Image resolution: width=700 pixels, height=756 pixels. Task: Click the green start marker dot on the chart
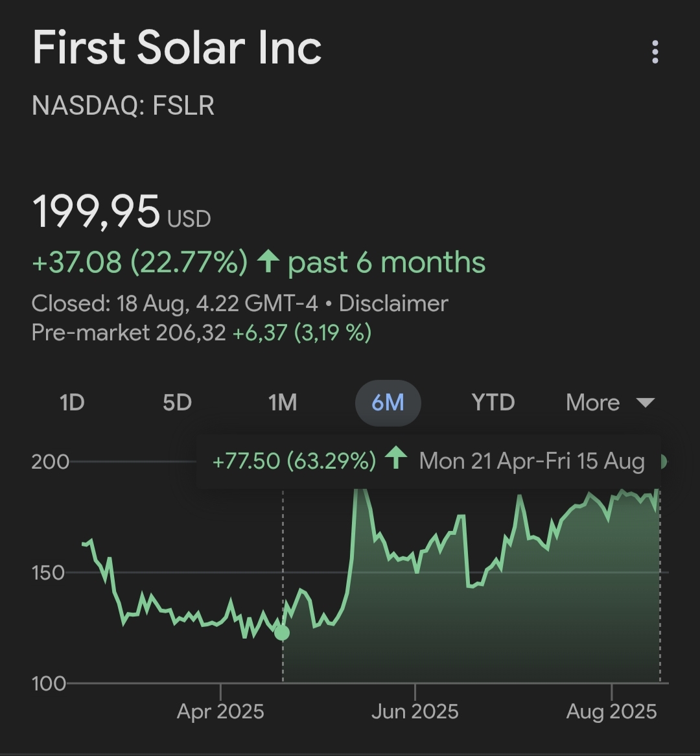click(x=282, y=632)
